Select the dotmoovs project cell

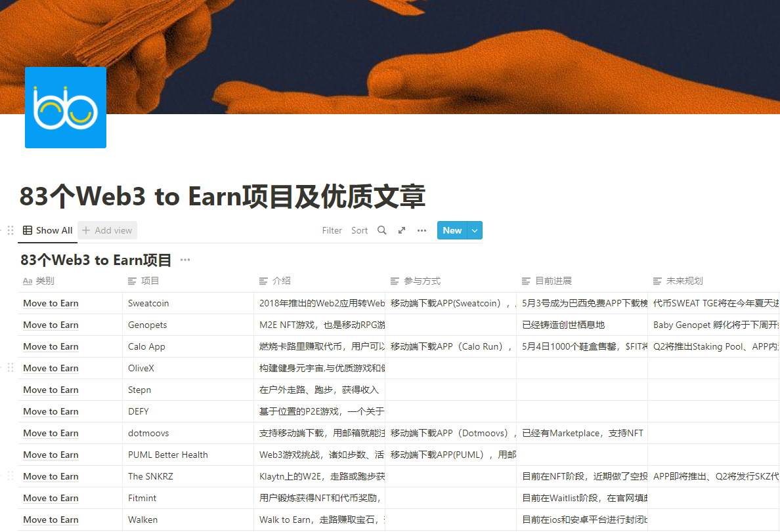pos(188,433)
